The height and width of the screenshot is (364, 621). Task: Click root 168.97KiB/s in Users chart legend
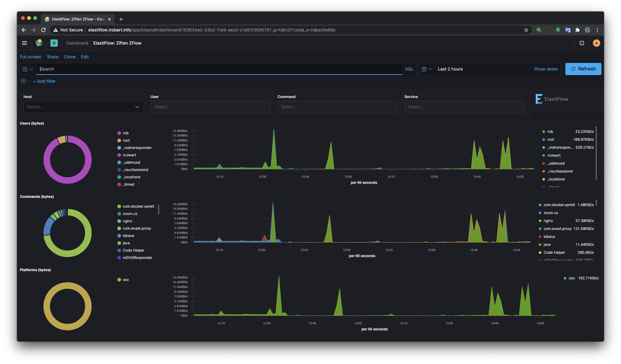point(568,140)
